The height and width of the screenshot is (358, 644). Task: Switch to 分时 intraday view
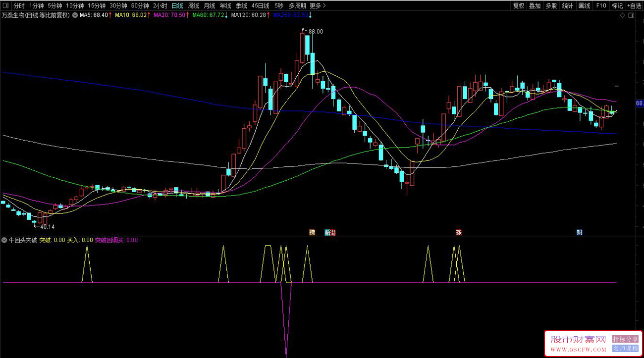coord(19,6)
